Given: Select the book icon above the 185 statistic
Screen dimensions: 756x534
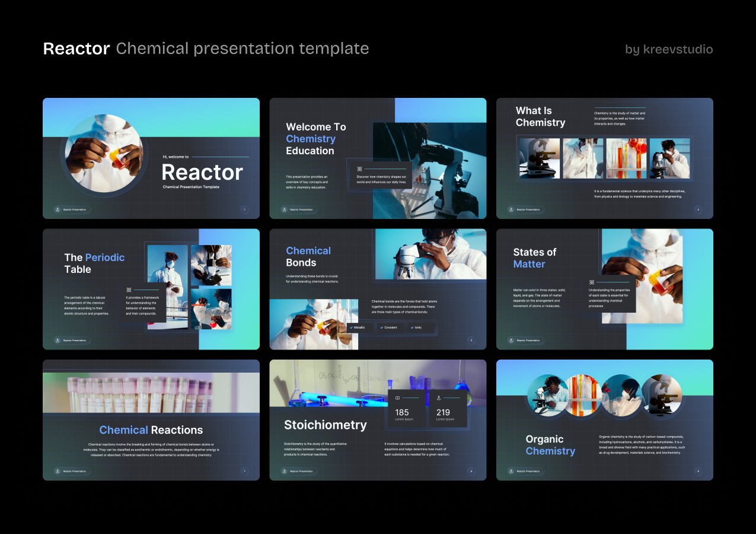Looking at the screenshot, I should click(x=398, y=398).
